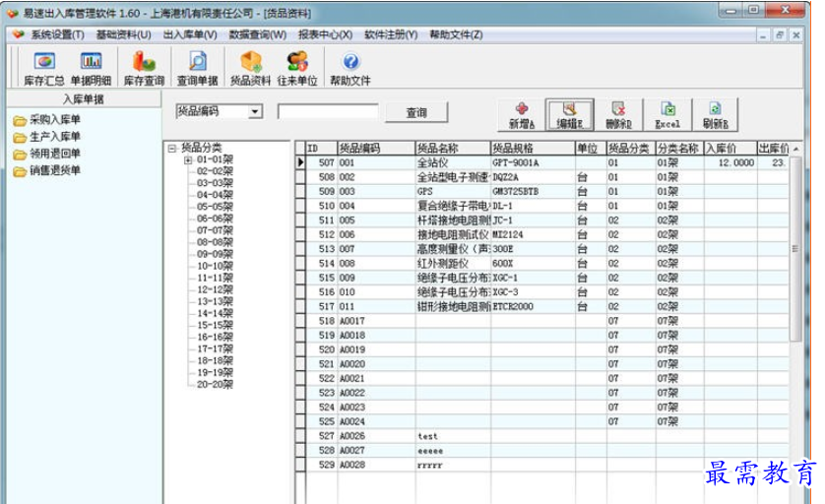Open the 货品资料 toolbar icon
Screen dimensions: 825x504
tap(250, 68)
